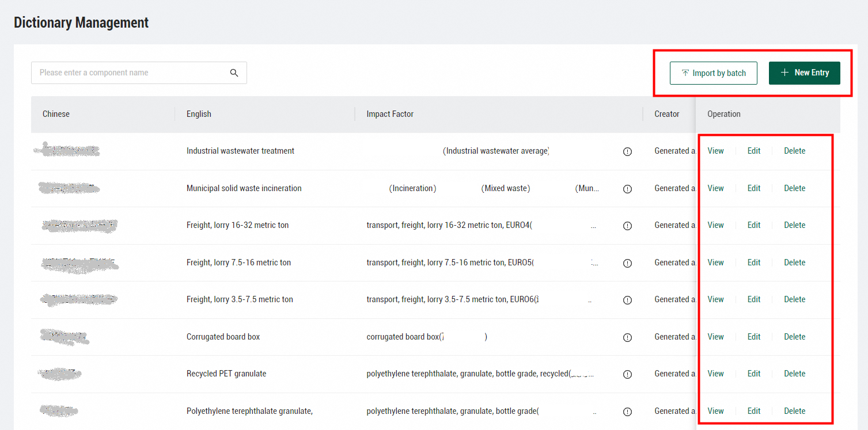Click info icon in Recycled PET granulate row
Viewport: 868px width, 430px height.
(628, 374)
